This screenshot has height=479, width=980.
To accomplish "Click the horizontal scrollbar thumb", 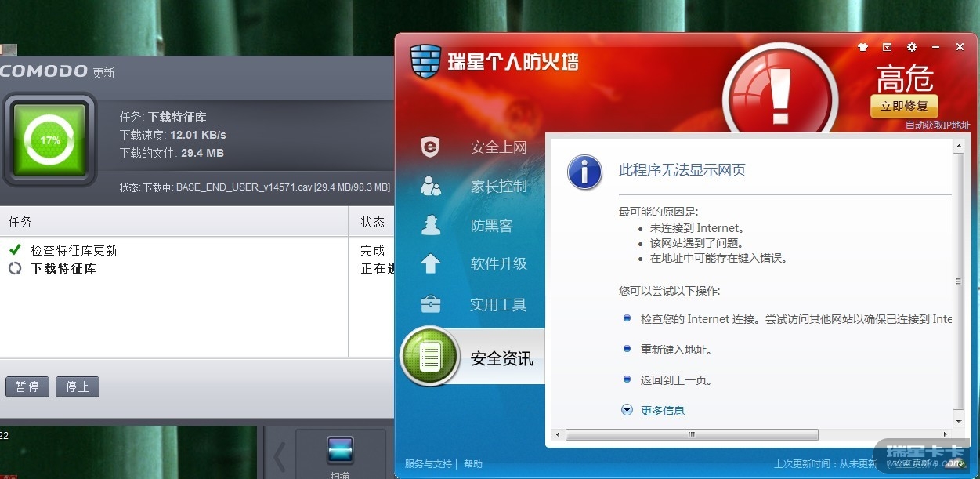I will [692, 434].
